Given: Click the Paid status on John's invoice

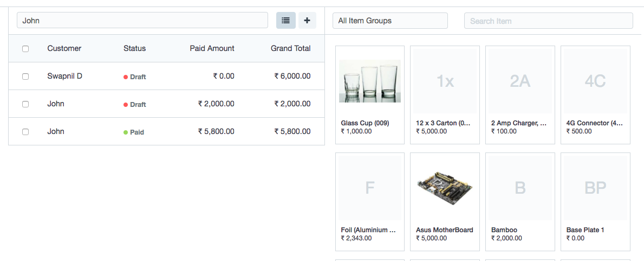Looking at the screenshot, I should (x=136, y=132).
